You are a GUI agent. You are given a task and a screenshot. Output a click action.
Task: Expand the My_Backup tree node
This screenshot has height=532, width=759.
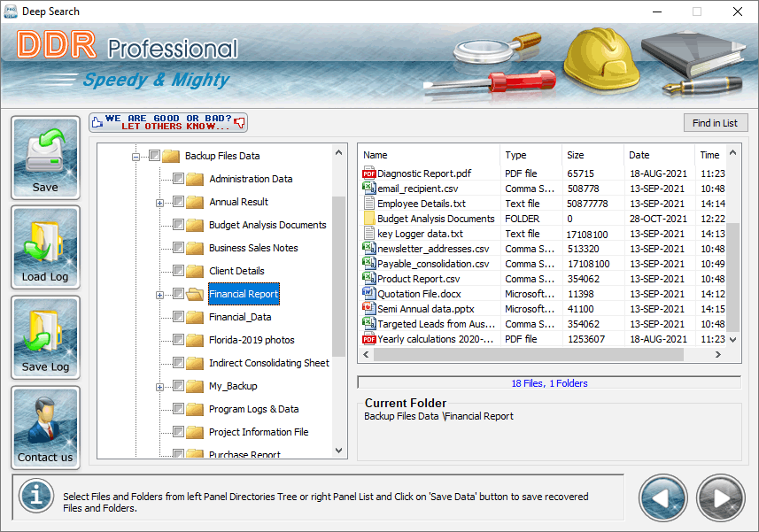(159, 387)
